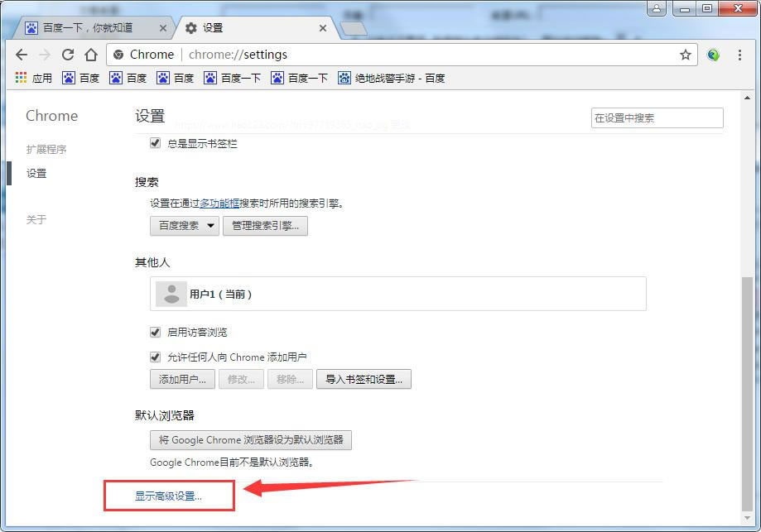Click the browser back arrow
The image size is (761, 532).
[x=22, y=55]
